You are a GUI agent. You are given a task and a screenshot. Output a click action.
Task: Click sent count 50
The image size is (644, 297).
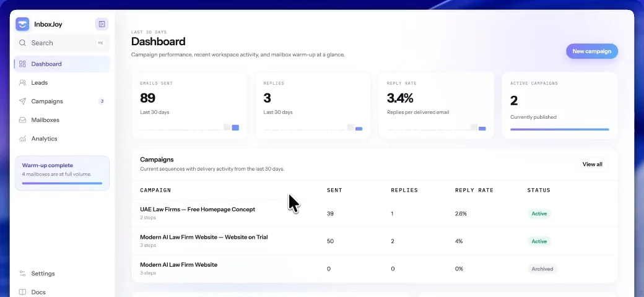[330, 241]
